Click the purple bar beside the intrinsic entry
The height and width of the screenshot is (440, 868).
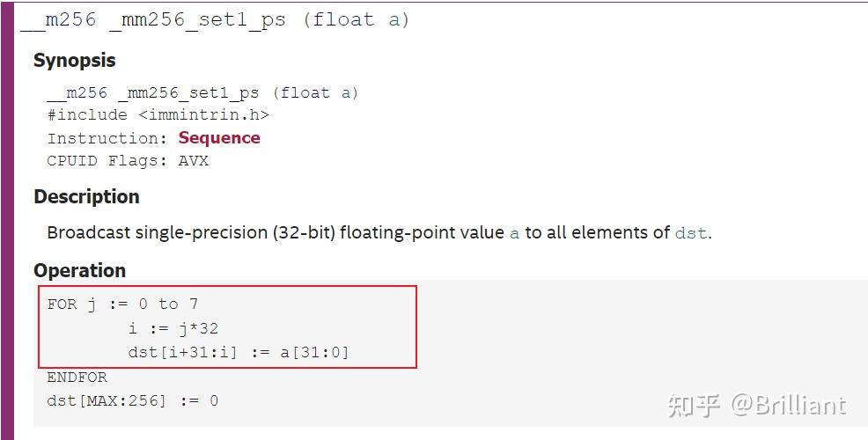pyautogui.click(x=7, y=222)
